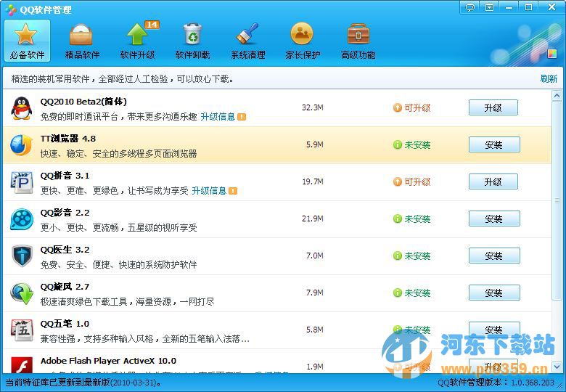Viewport: 566px width, 392px height.
Task: Click the 可升级 status icon for QQ2010
Action: click(x=397, y=107)
